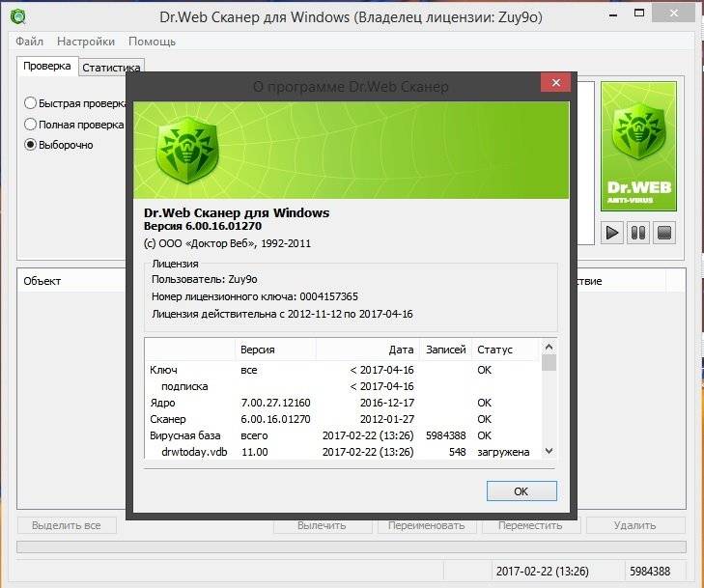Pause scan with the pause button
Viewport: 704px width, 588px height.
638,233
